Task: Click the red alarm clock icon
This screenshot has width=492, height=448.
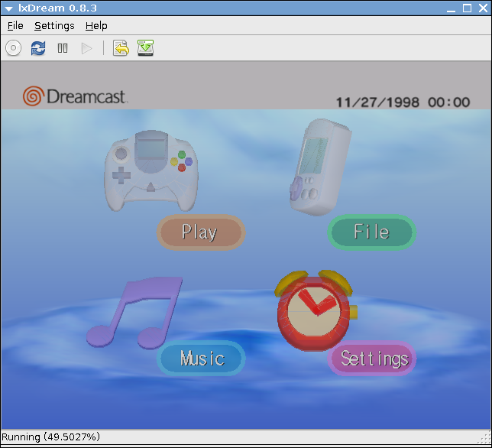Action: pos(315,309)
